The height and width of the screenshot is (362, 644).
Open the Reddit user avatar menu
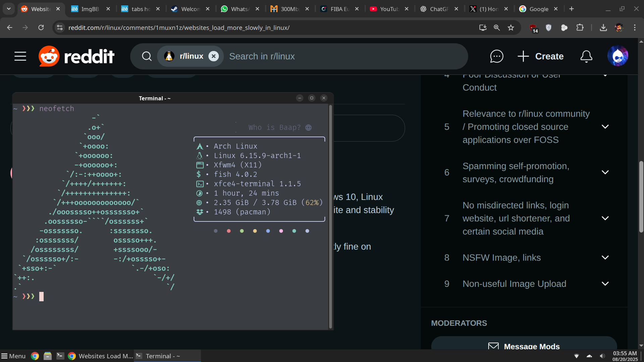pos(618,56)
